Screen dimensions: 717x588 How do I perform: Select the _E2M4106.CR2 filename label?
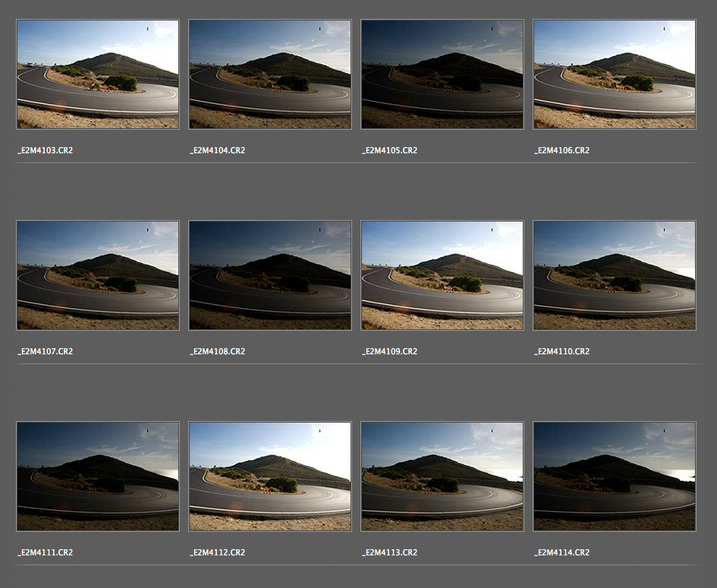[x=561, y=150]
